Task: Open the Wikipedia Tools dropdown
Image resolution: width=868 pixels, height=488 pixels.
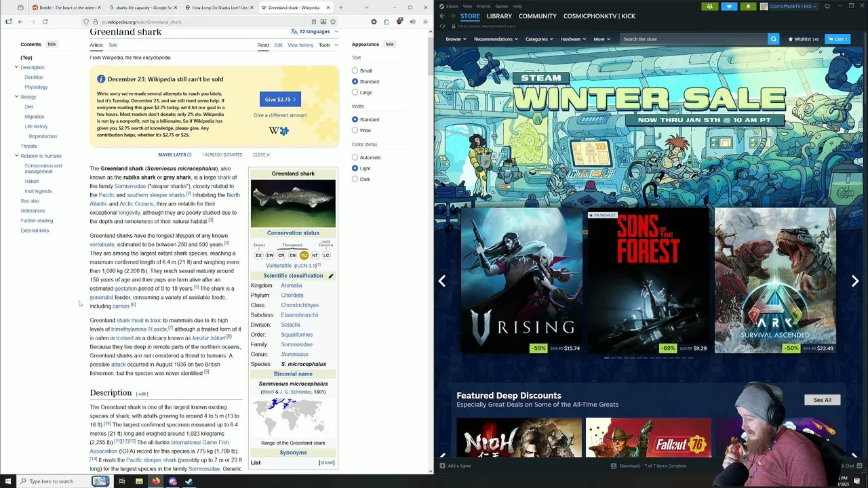Action: pos(328,45)
